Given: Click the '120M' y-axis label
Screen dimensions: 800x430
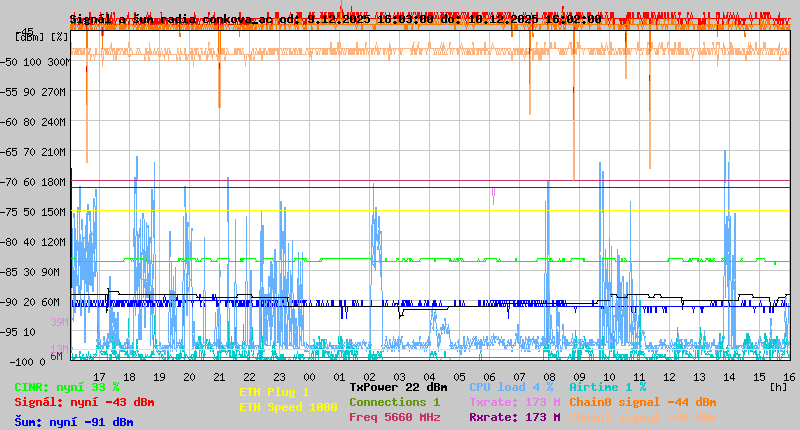Looking at the screenshot, I should [54, 242].
